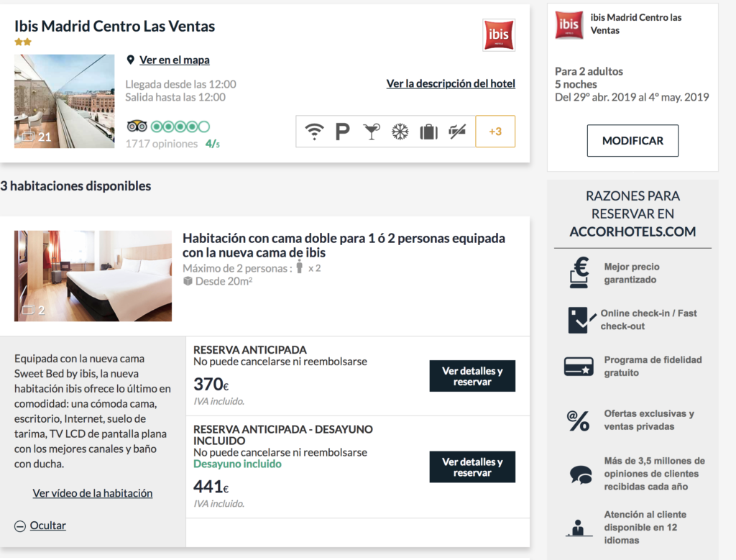Click the MODIFICAR button
The height and width of the screenshot is (560, 736).
coord(632,141)
